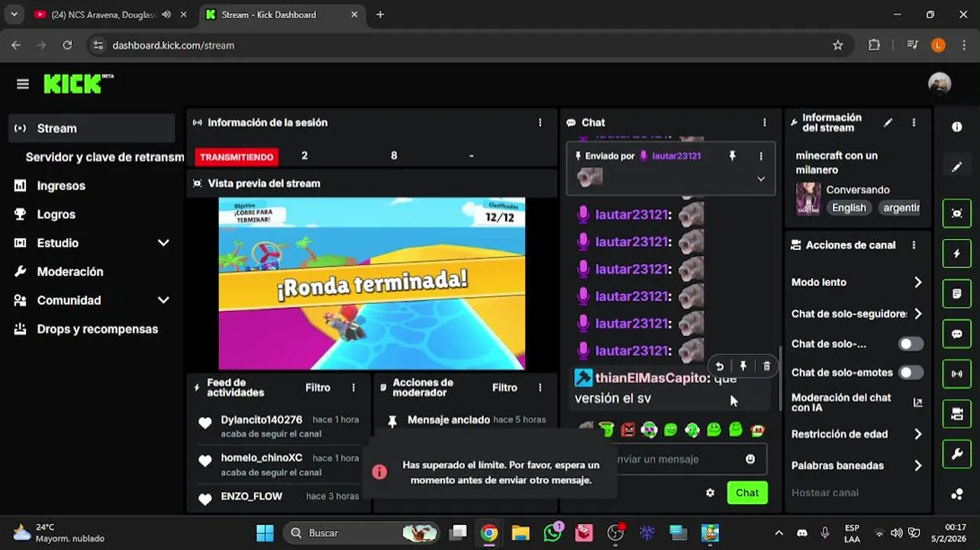980x550 pixels.
Task: Edit stream info with the pencil icon
Action: tap(888, 122)
